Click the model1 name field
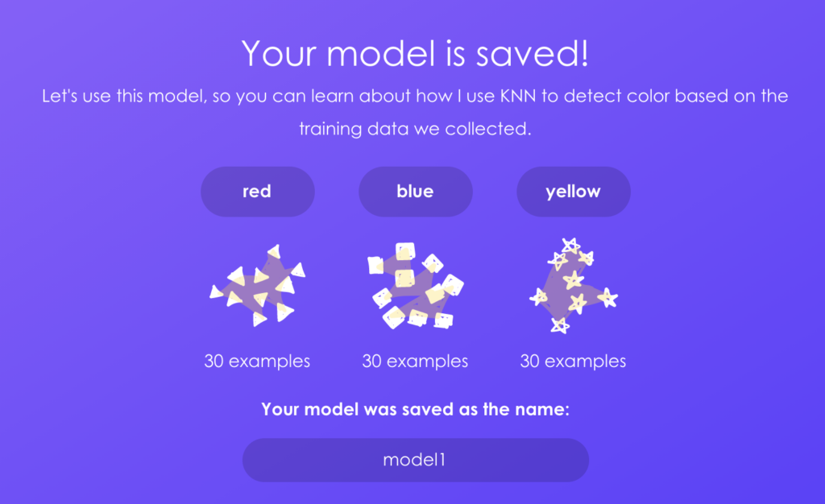The image size is (825, 504). click(415, 461)
